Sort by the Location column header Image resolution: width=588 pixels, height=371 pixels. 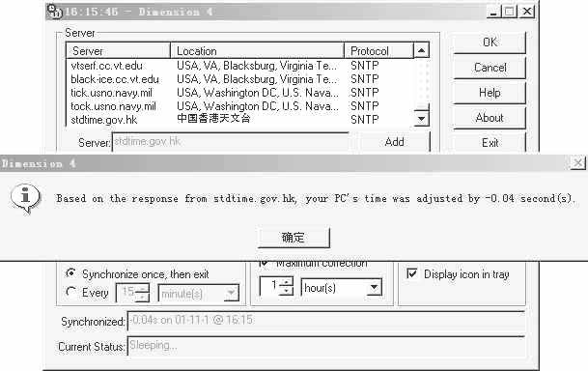(257, 50)
